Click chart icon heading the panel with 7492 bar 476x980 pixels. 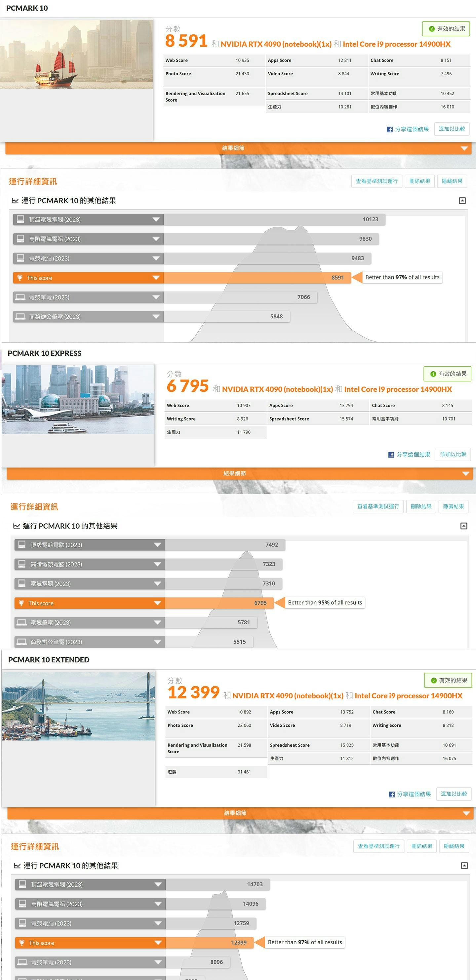pyautogui.click(x=17, y=526)
